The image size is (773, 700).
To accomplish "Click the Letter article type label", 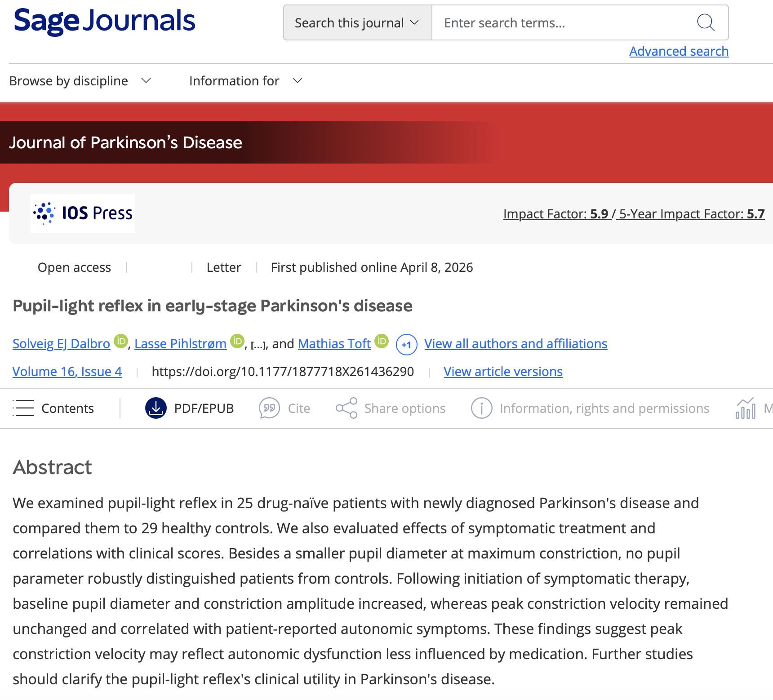I will pos(224,267).
